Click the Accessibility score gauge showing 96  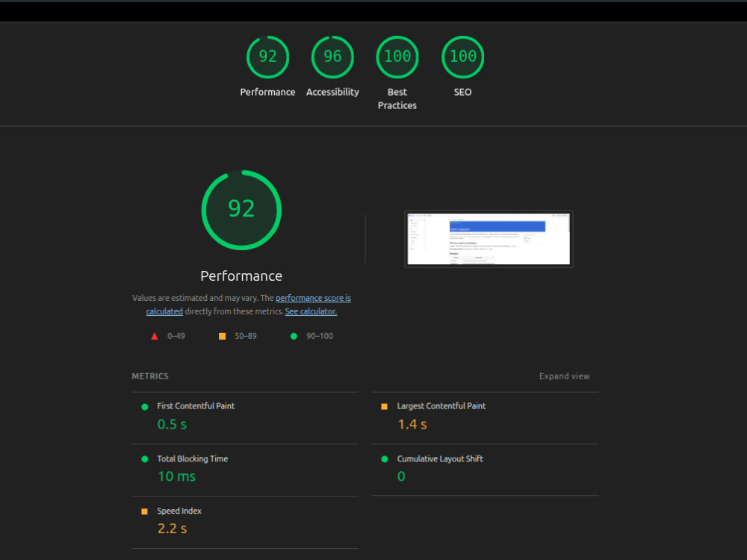point(332,57)
